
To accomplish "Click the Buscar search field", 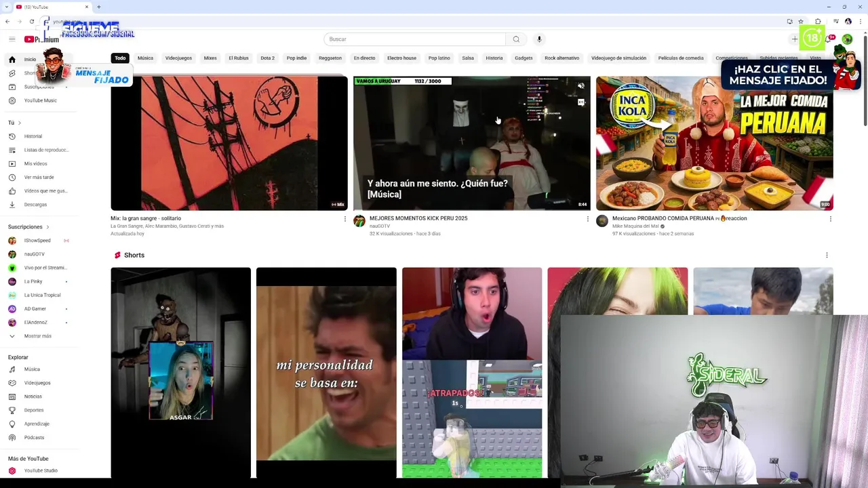I will 415,39.
